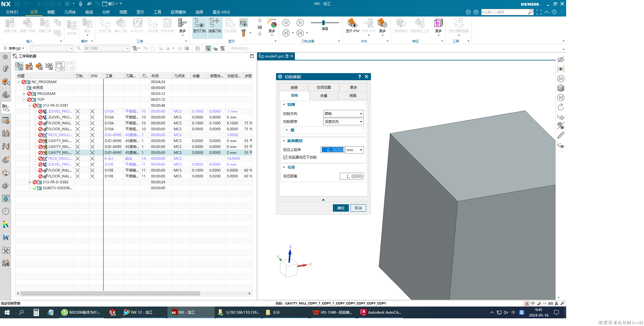The height and width of the screenshot is (326, 644).
Task: Collapse the TOP tree node
Action: pyautogui.click(x=24, y=100)
